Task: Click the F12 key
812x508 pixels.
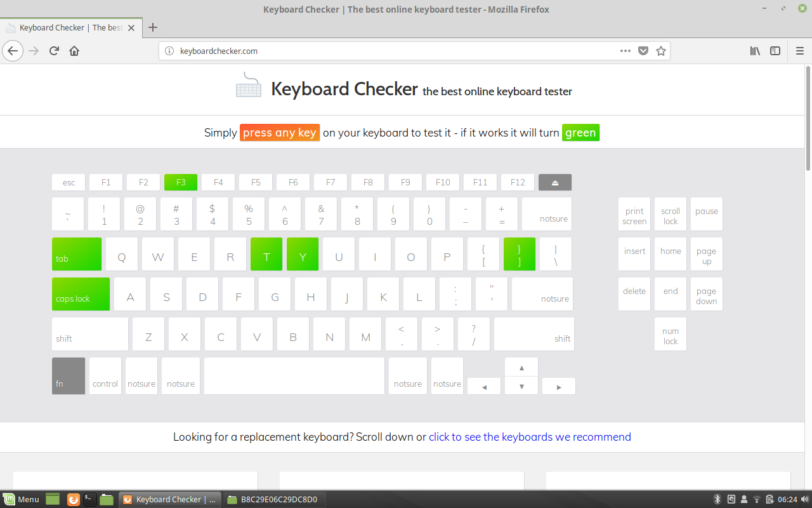Action: click(x=518, y=182)
